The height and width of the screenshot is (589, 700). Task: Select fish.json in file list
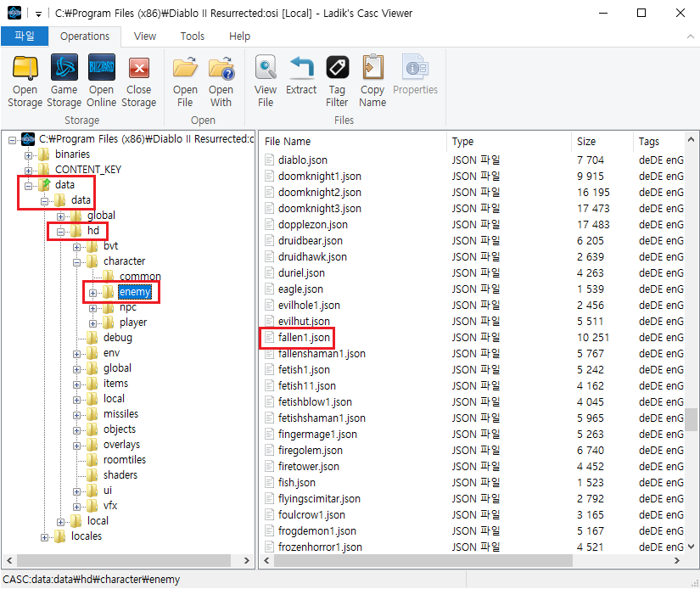(296, 483)
